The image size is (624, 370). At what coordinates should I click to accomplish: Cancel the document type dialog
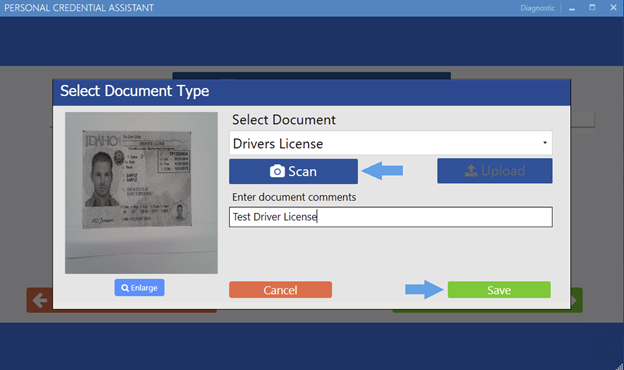pos(280,290)
